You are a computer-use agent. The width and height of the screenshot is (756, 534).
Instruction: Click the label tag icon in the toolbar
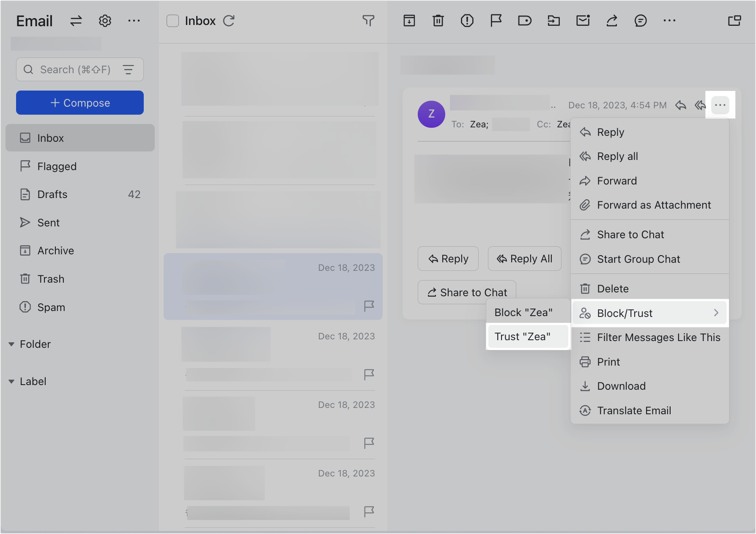524,21
